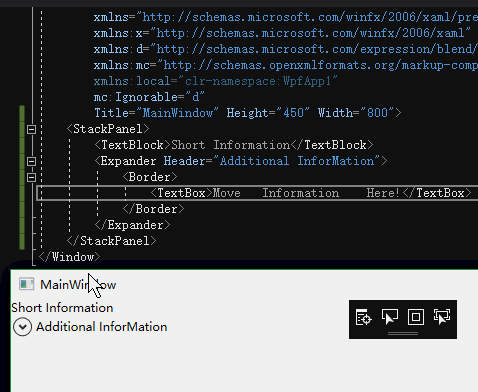Click the Additional InforMation header label
This screenshot has height=392, width=478.
(102, 327)
